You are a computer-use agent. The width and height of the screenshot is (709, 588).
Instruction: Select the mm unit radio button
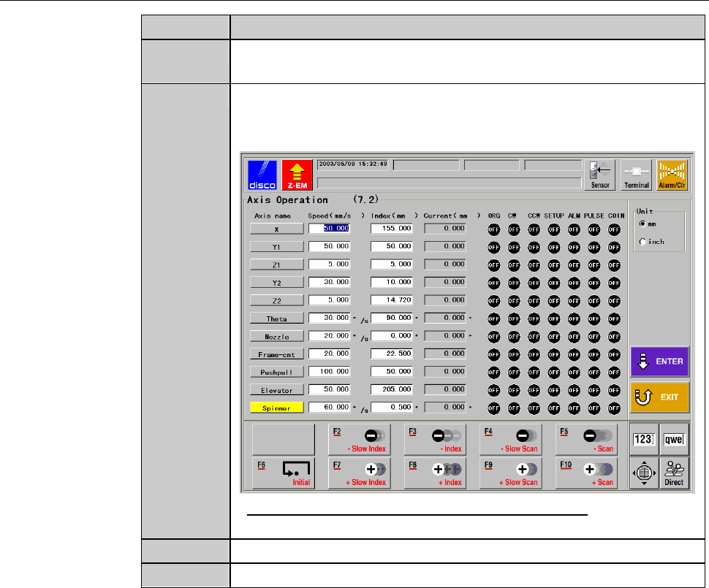(x=642, y=224)
